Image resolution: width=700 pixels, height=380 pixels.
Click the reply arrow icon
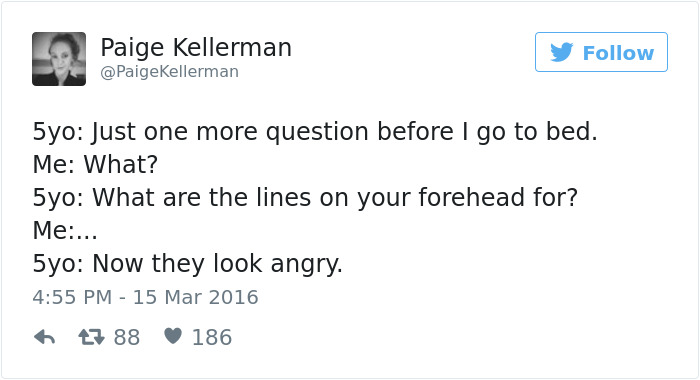[45, 337]
